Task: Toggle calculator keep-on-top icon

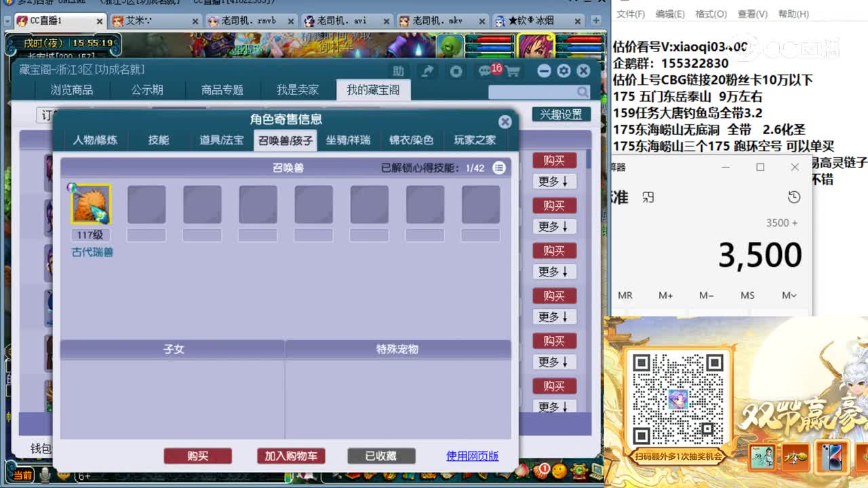Action: 648,197
